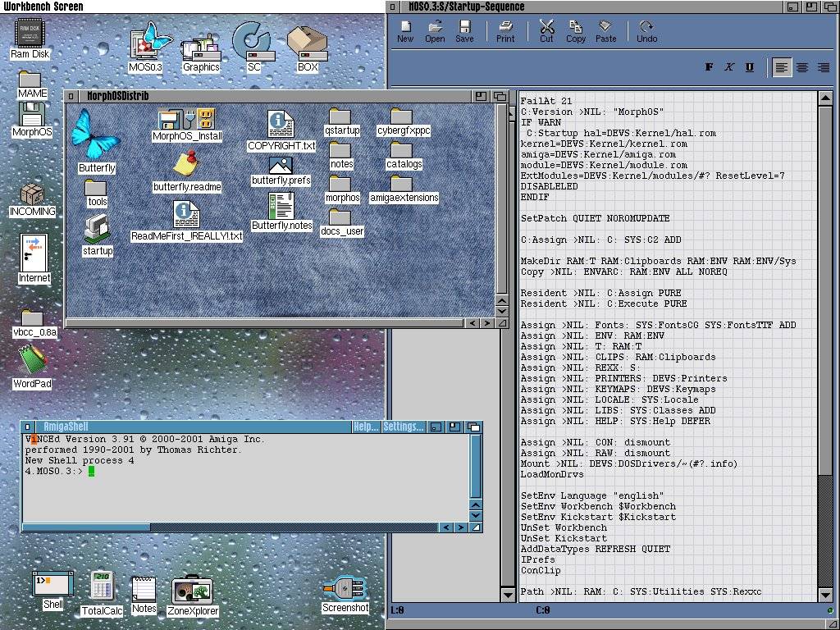Select center text alignment
This screenshot has width=840, height=630.
pyautogui.click(x=802, y=67)
